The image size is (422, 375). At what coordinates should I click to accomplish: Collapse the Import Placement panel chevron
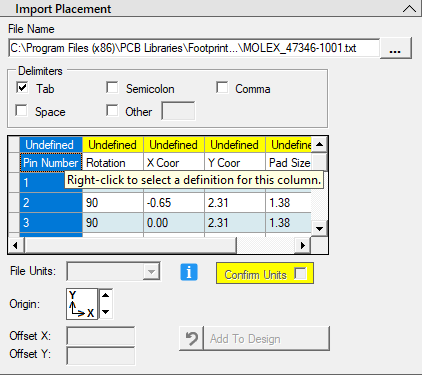pos(409,9)
